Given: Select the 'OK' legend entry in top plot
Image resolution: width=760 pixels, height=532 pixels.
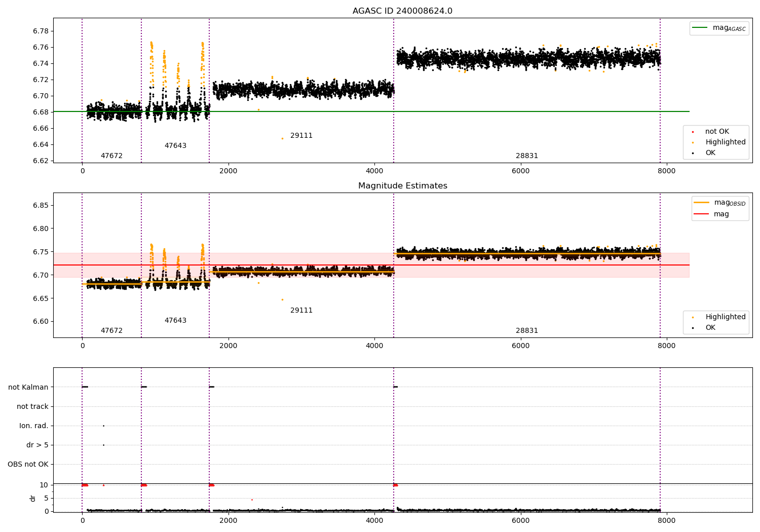Looking at the screenshot, I should pyautogui.click(x=710, y=153).
